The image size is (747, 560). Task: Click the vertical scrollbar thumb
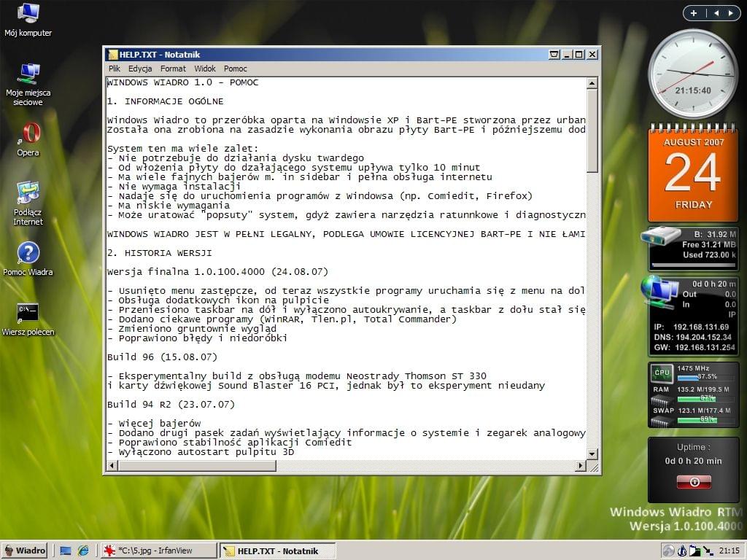pos(592,131)
